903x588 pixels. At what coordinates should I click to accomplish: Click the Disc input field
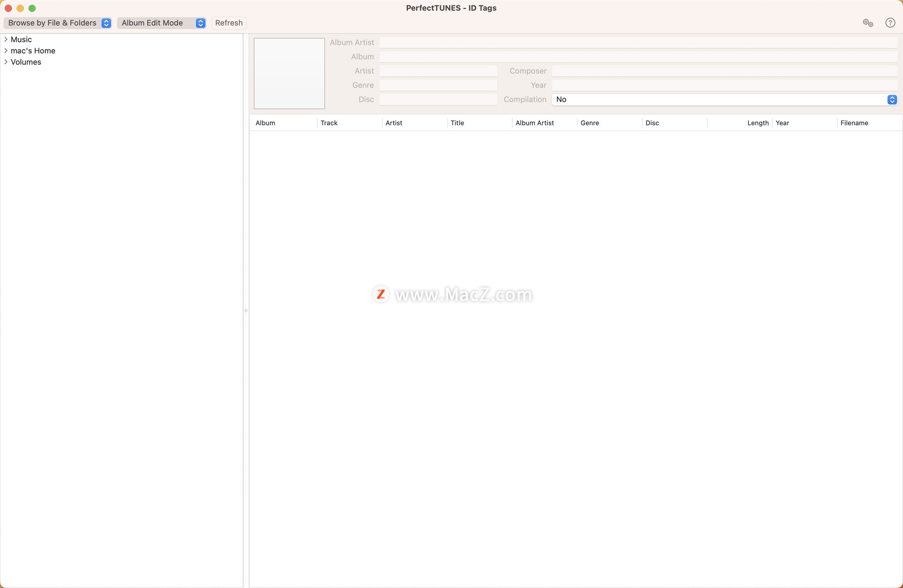[x=438, y=100]
